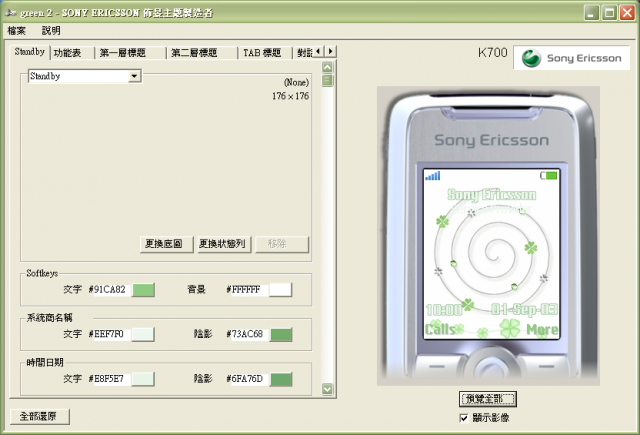Pick Softkeys text color swatch #91CA82
This screenshot has width=640, height=435.
pos(143,290)
